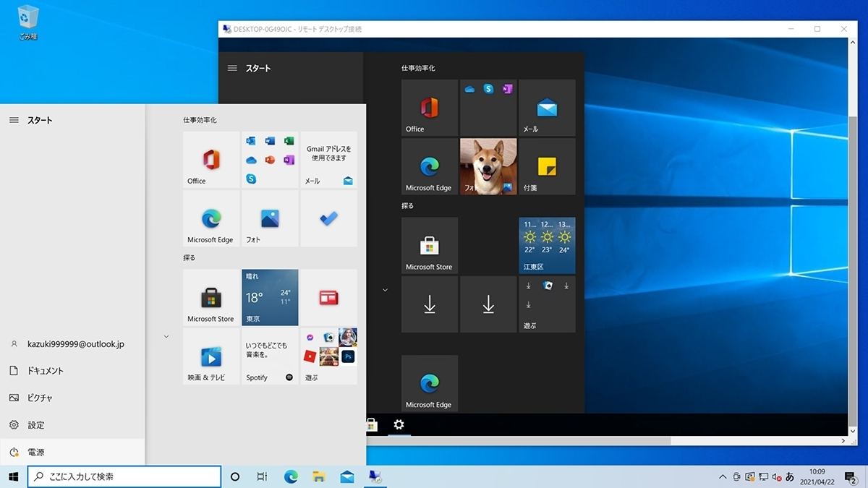Viewport: 868px width, 488px height.
Task: Open the Office tile in remote desktop Start menu
Action: pos(430,108)
